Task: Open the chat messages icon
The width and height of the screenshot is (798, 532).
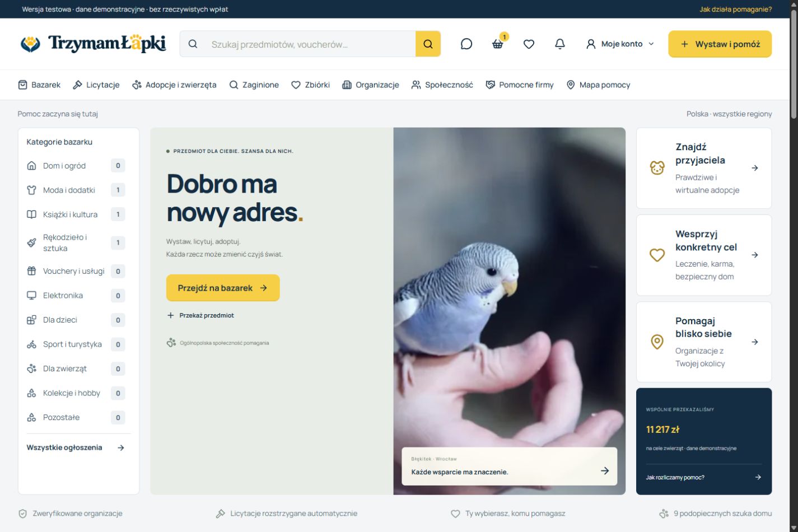Action: [x=466, y=44]
